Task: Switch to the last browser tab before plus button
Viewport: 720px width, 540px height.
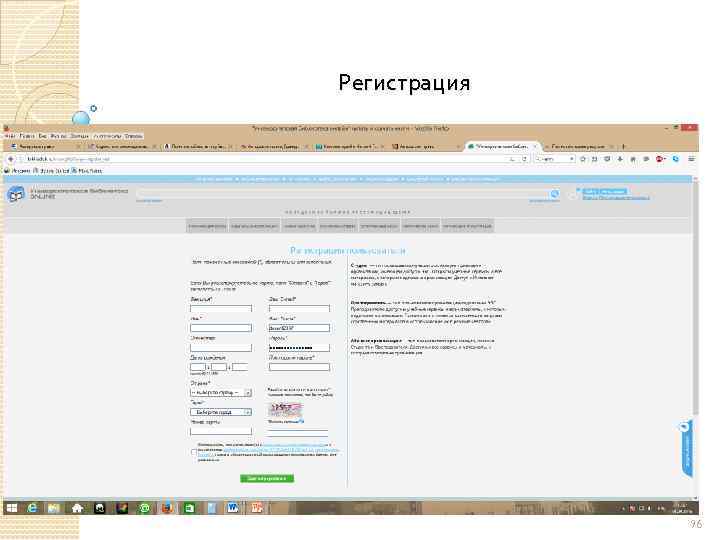Action: point(580,146)
